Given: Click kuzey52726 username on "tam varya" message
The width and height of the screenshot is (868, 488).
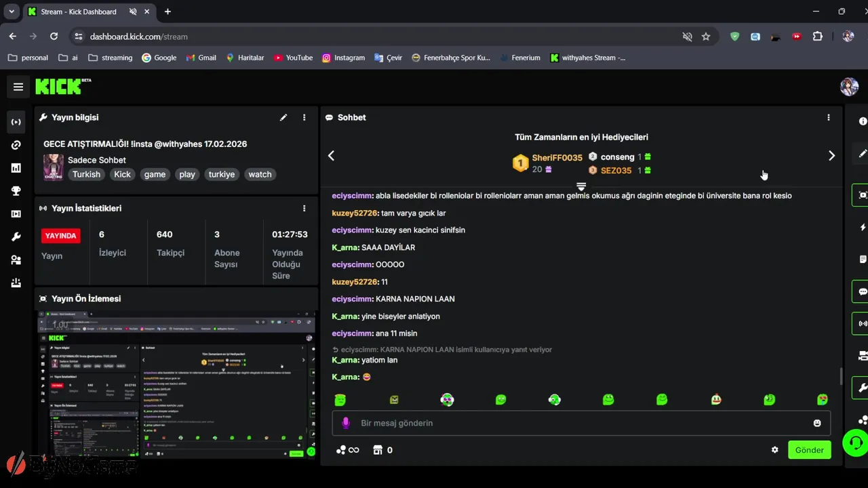Looking at the screenshot, I should (x=355, y=213).
